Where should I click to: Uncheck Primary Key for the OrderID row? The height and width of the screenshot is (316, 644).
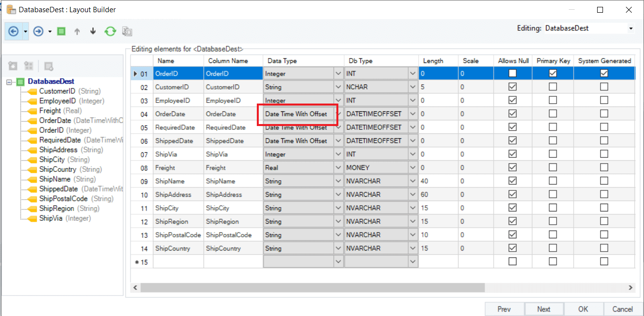click(x=553, y=73)
